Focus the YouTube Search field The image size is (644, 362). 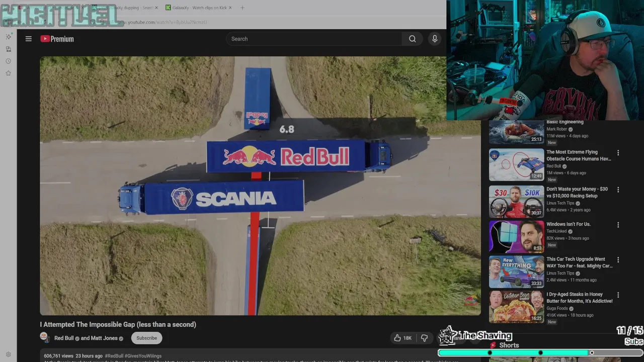coord(314,39)
